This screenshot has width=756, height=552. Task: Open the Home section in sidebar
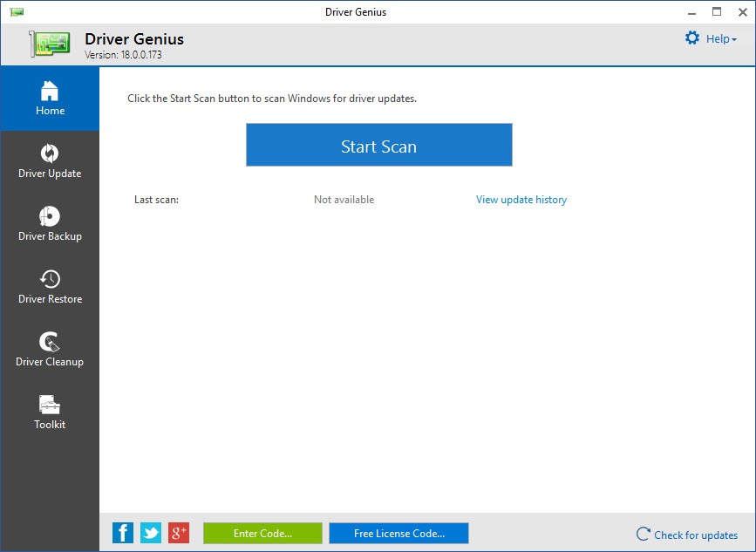coord(50,99)
